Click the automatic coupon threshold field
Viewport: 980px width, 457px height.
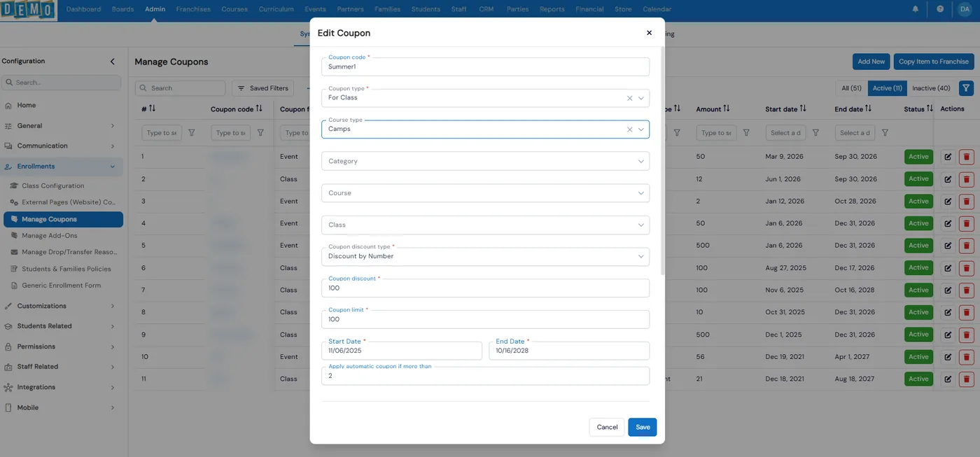tap(485, 376)
